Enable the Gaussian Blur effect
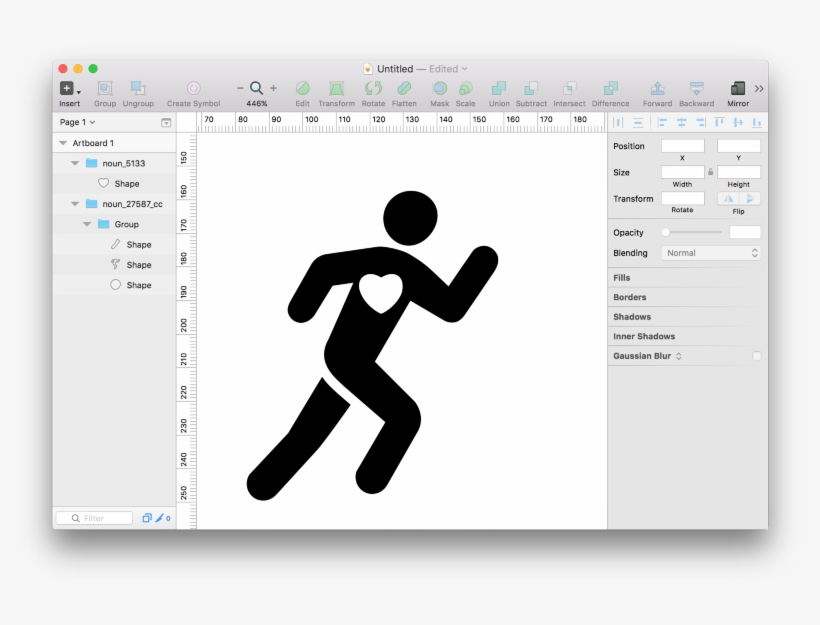This screenshot has height=625, width=820. coord(756,356)
